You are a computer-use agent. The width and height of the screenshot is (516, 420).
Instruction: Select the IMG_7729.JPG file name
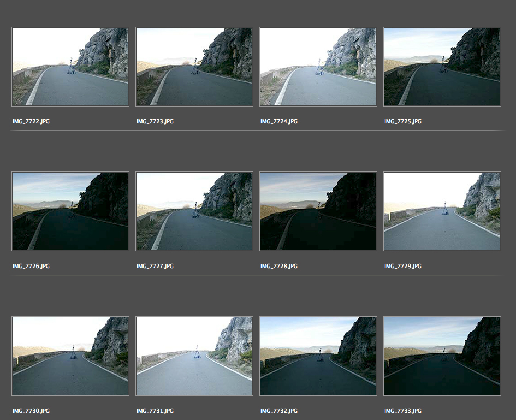tap(403, 266)
